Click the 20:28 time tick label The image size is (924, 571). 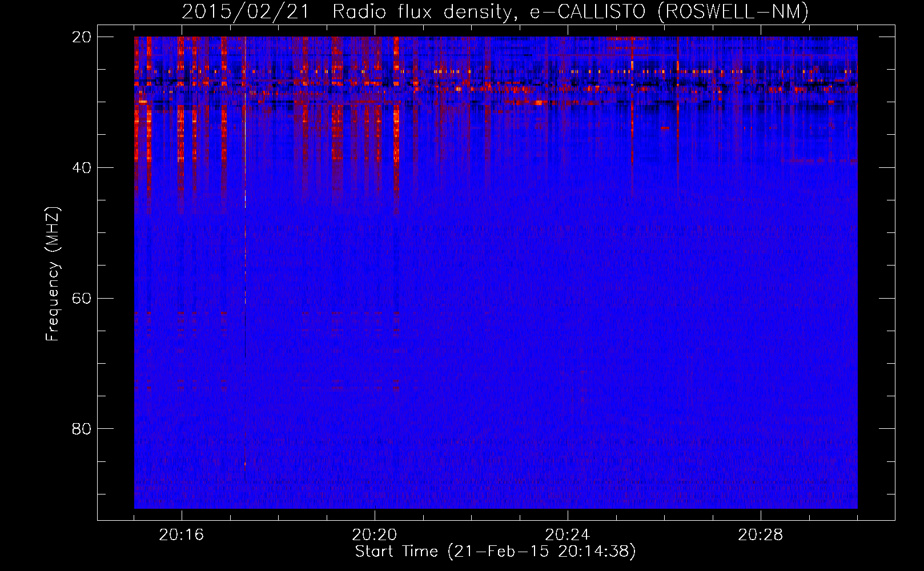click(761, 535)
